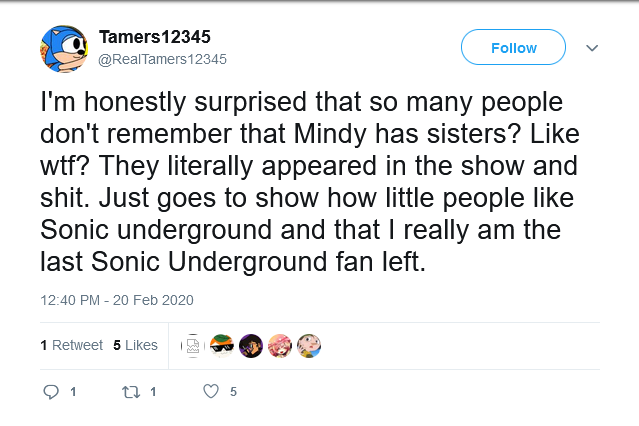Screen dimensions: 639x426
Task: Expand the tweet options chevron menu
Action: 591,48
